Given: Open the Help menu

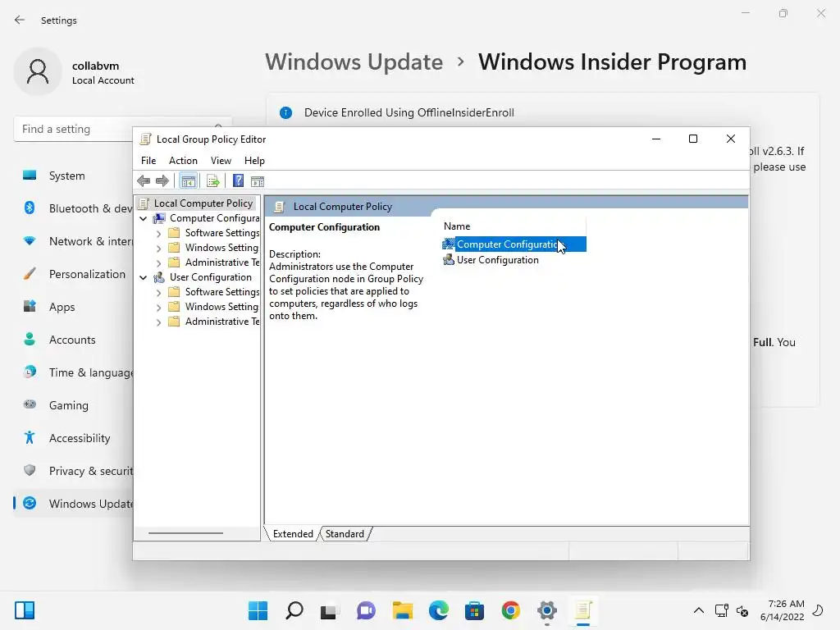Looking at the screenshot, I should pyautogui.click(x=254, y=161).
